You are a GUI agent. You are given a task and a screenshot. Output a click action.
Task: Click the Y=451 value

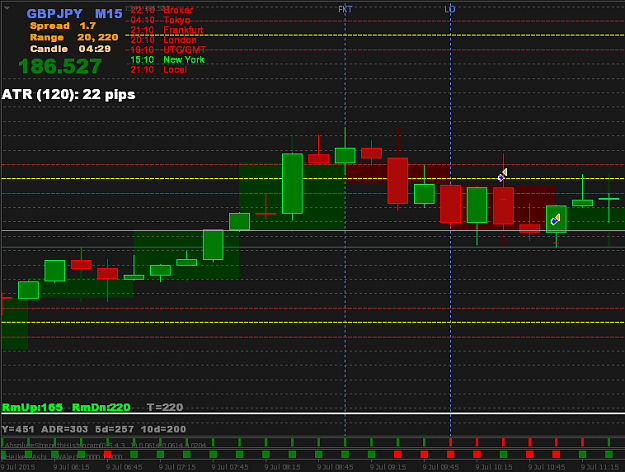(x=18, y=429)
